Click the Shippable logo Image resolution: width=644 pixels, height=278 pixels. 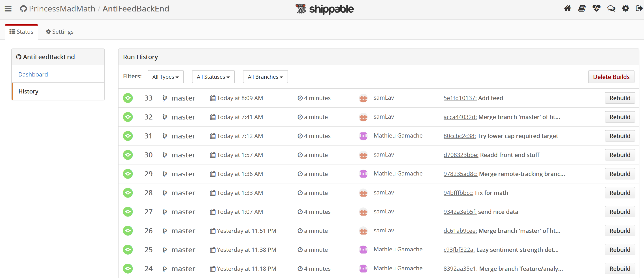324,9
